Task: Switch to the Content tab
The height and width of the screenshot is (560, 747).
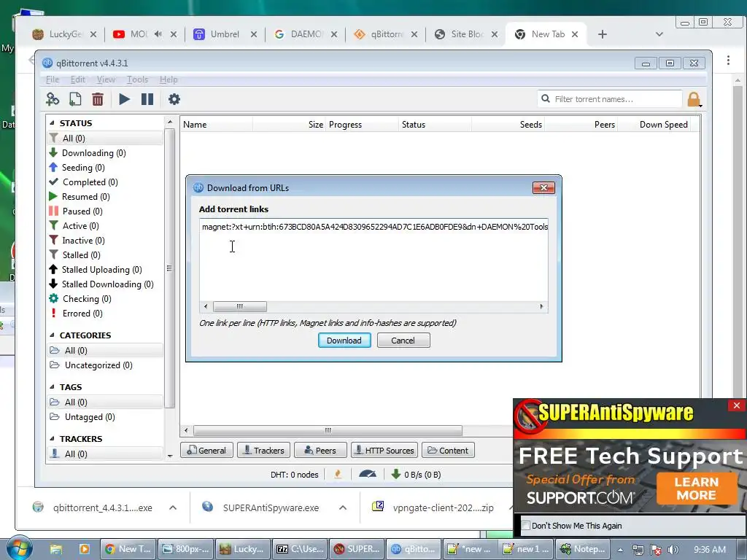Action: click(x=448, y=451)
